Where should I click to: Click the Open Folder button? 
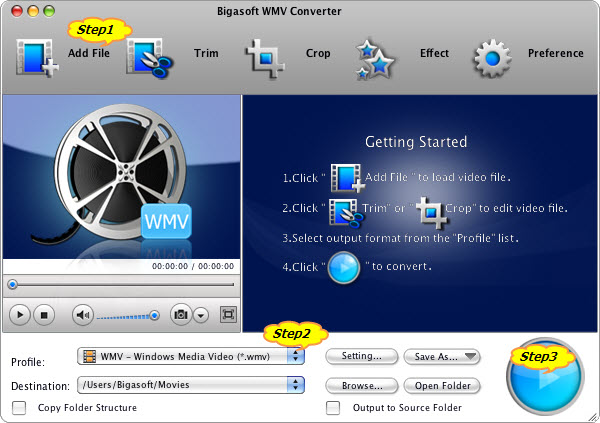tap(442, 385)
